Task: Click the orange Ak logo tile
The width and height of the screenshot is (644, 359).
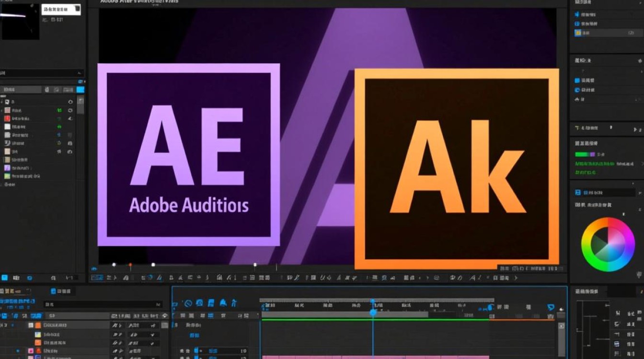Action: 457,169
